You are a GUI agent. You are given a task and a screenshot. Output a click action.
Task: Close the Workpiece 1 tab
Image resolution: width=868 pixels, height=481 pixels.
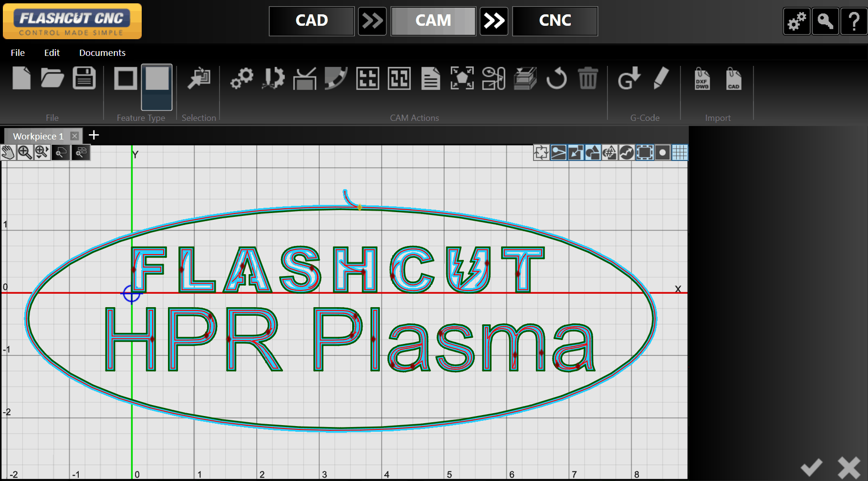tap(74, 136)
